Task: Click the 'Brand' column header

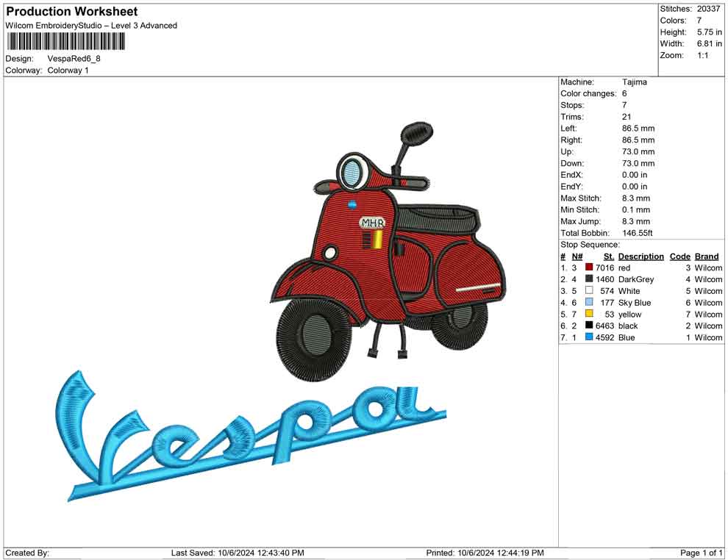Action: tap(707, 256)
